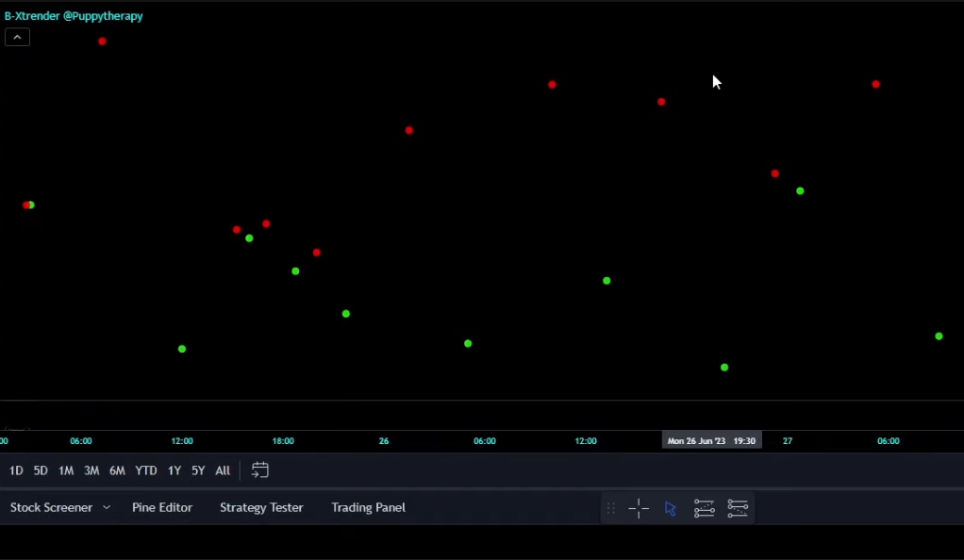Set chart range to 5D
This screenshot has width=964, height=560.
pos(41,470)
